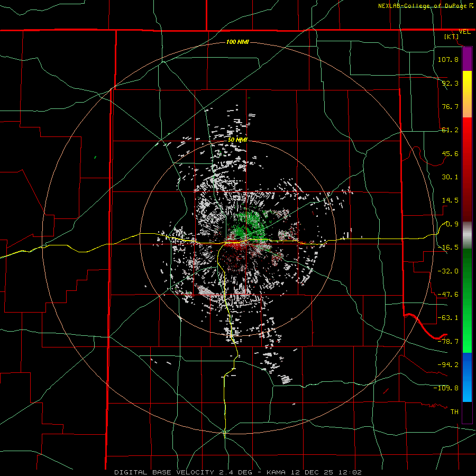
Task: Click the 100 NMI range ring label
Action: tap(237, 42)
